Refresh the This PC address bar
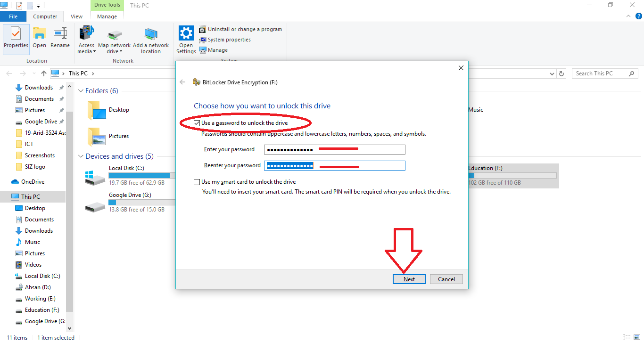This screenshot has height=342, width=644. pyautogui.click(x=561, y=73)
